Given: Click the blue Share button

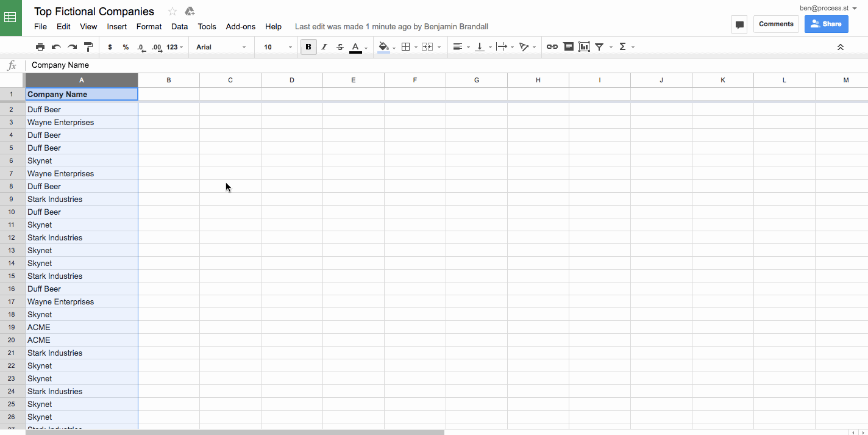Looking at the screenshot, I should [826, 24].
